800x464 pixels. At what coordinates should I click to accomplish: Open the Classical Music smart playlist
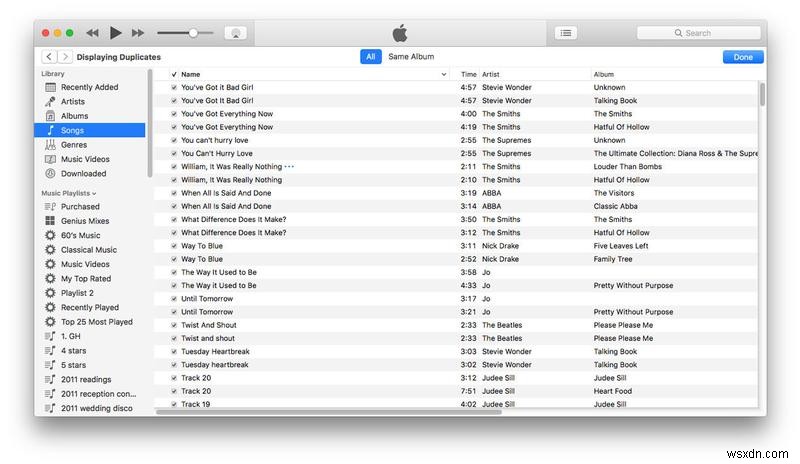89,250
